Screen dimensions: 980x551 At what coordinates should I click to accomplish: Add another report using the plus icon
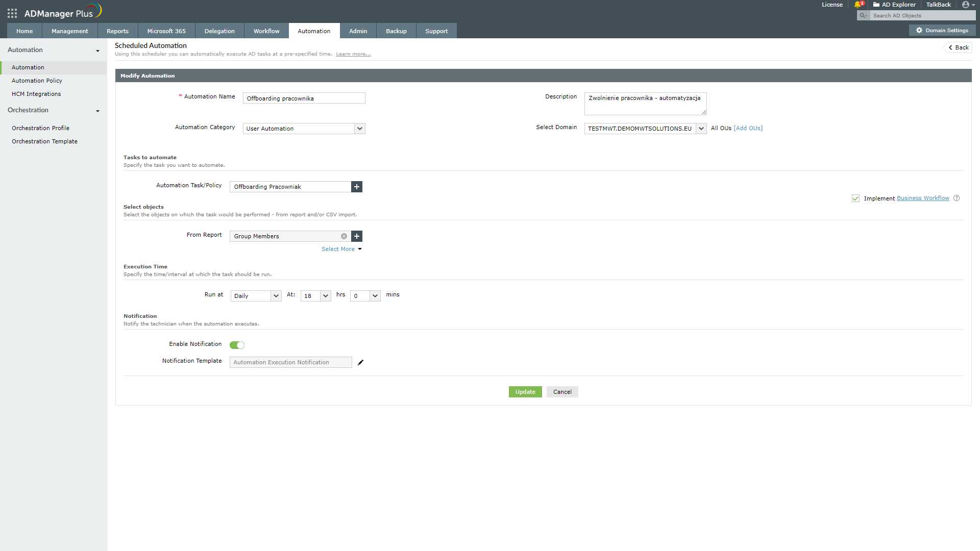tap(356, 236)
